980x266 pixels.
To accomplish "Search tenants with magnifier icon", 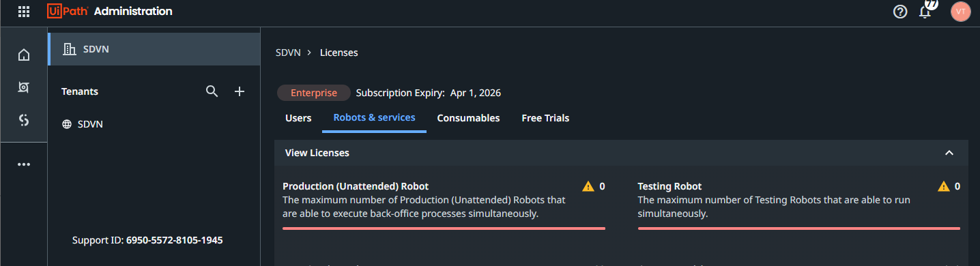I will (x=212, y=91).
